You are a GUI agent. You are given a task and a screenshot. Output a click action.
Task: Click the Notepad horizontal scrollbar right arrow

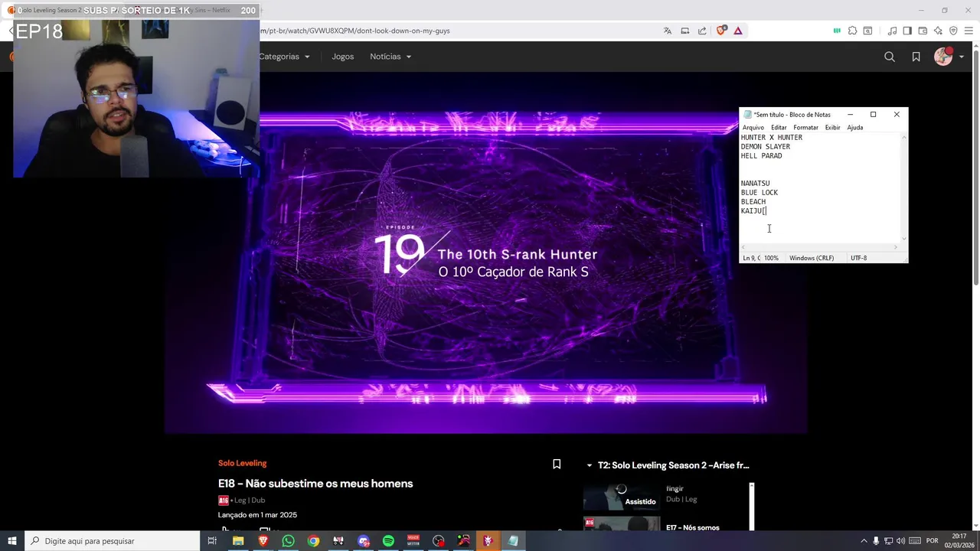tap(896, 247)
